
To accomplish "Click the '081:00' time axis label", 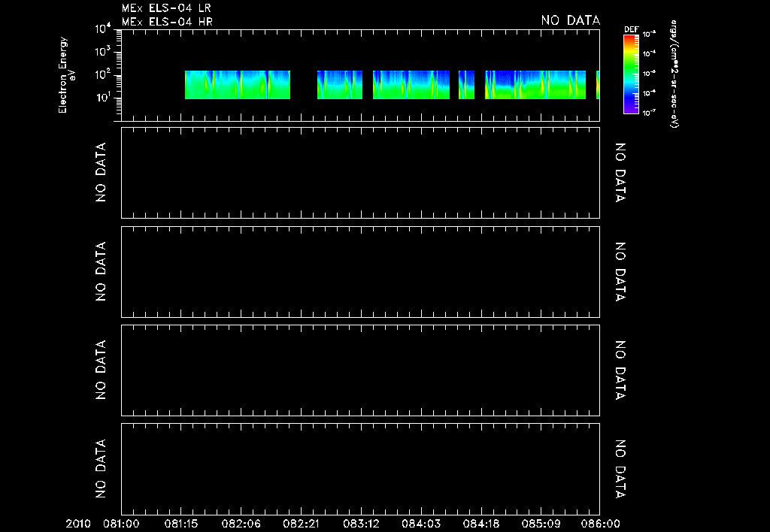I will click(x=121, y=524).
